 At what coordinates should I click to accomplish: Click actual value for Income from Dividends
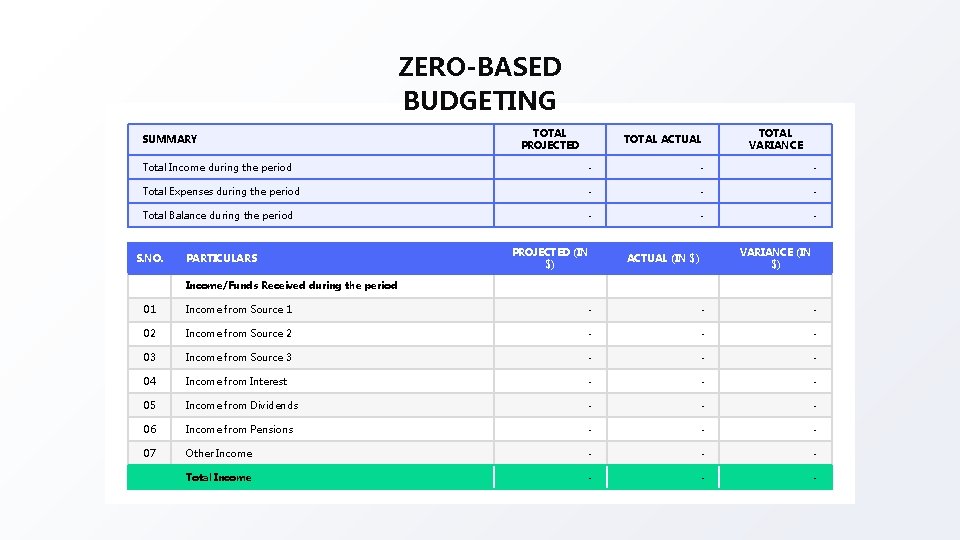[x=663, y=405]
